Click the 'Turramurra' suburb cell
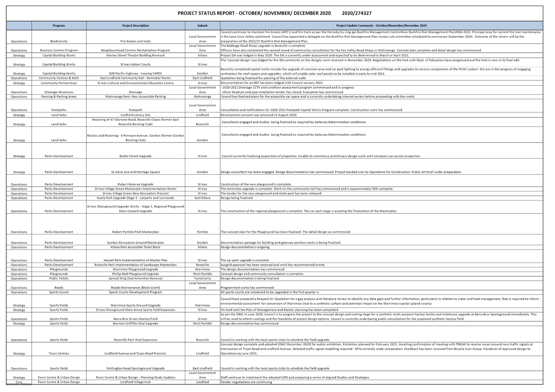The image size is (555, 392). (x=202, y=278)
